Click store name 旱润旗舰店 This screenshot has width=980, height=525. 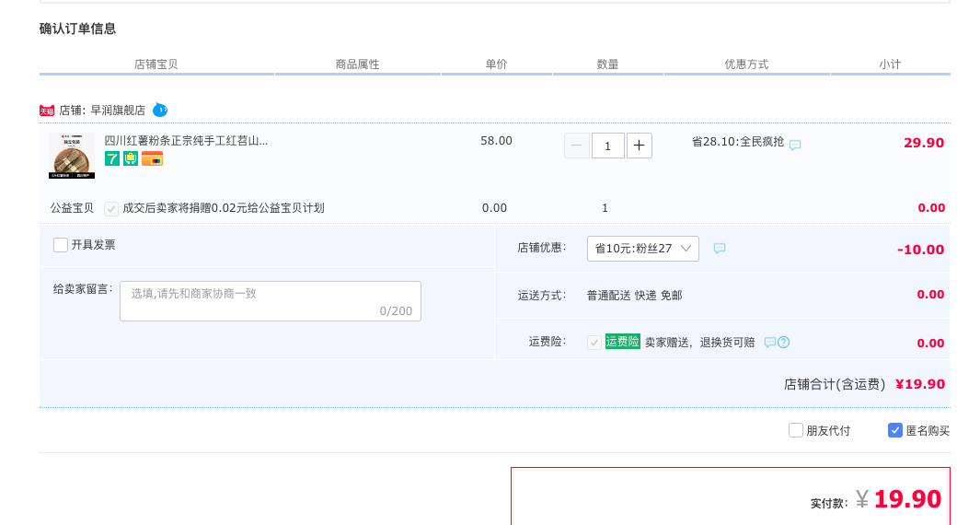[118, 111]
